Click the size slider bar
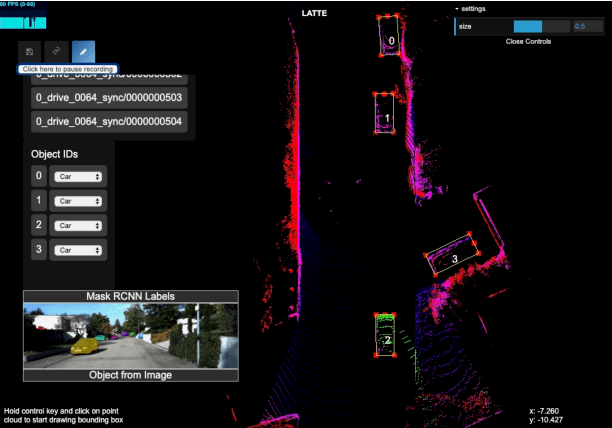Image resolution: width=612 pixels, height=428 pixels. click(542, 27)
